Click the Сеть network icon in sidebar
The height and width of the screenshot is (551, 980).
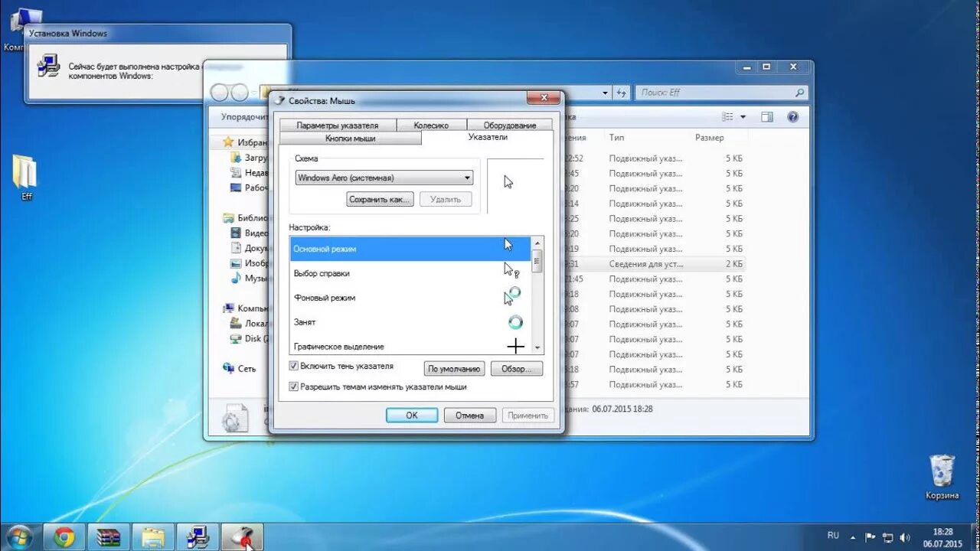pos(227,368)
